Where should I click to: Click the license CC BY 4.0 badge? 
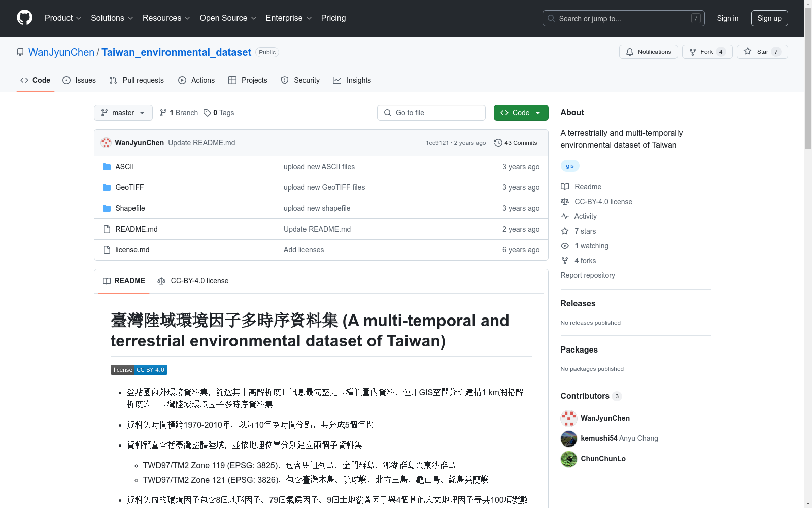pyautogui.click(x=139, y=370)
